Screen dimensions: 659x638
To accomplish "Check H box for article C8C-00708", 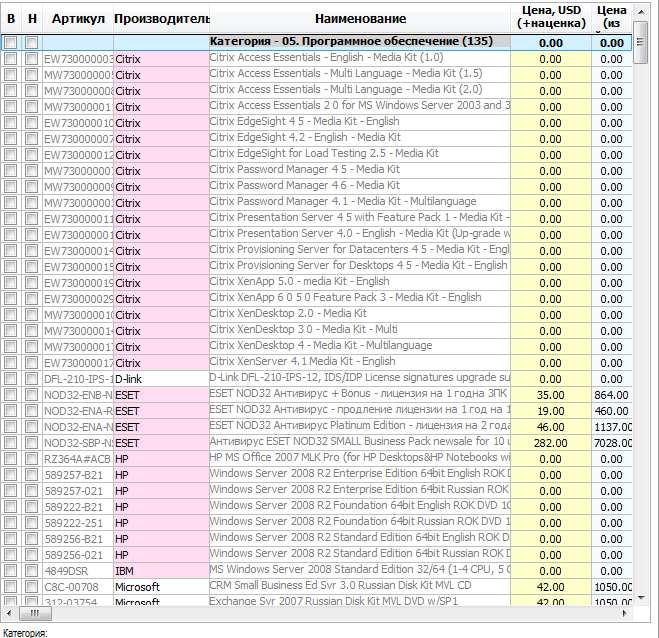I will point(32,586).
